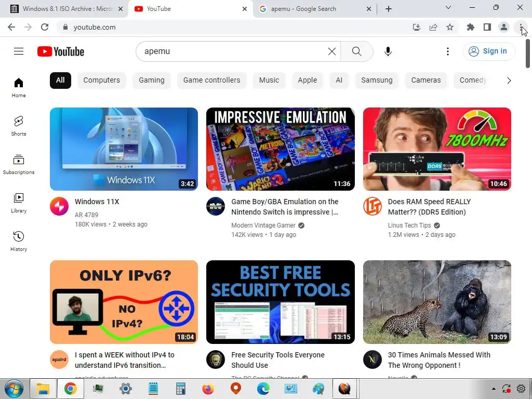Open I spent a WEEK without IPv4 title
Image resolution: width=532 pixels, height=399 pixels.
pos(125,360)
